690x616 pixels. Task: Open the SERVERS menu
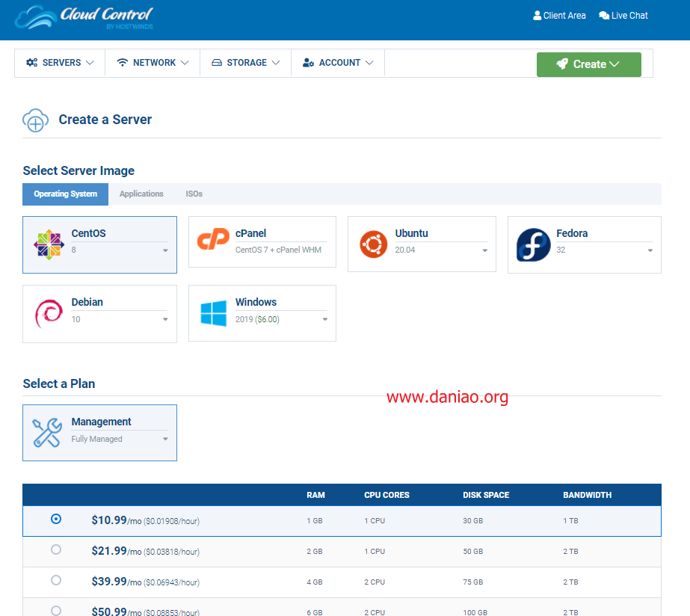pos(60,63)
